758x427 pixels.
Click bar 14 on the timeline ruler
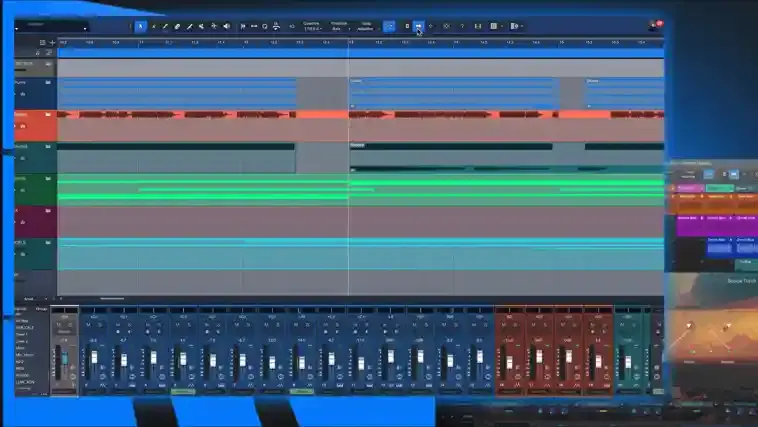click(456, 43)
